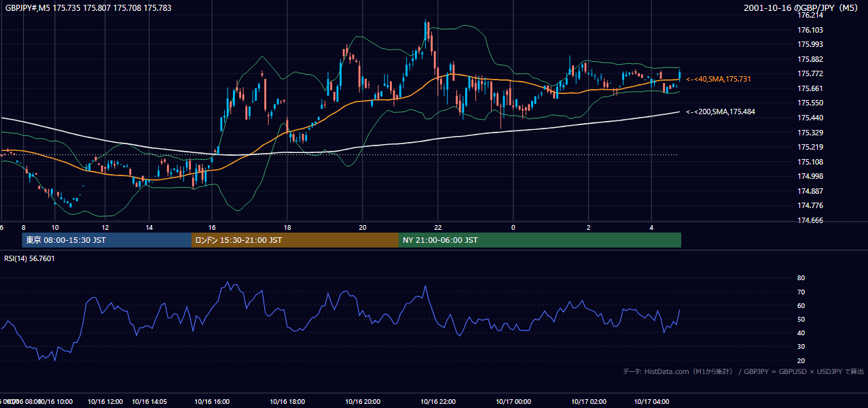This screenshot has width=868, height=408.
Task: Click the RSI(14) 56.7601 indicator label
Action: click(x=30, y=258)
